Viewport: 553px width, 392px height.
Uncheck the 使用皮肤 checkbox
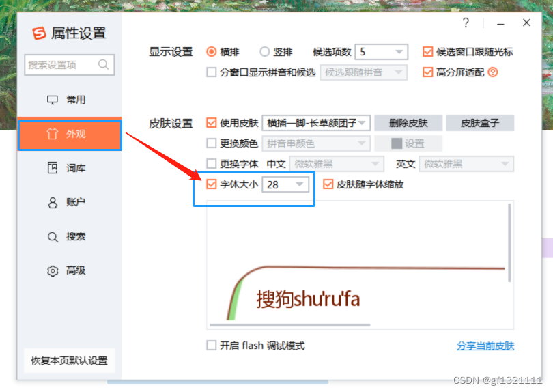[211, 123]
